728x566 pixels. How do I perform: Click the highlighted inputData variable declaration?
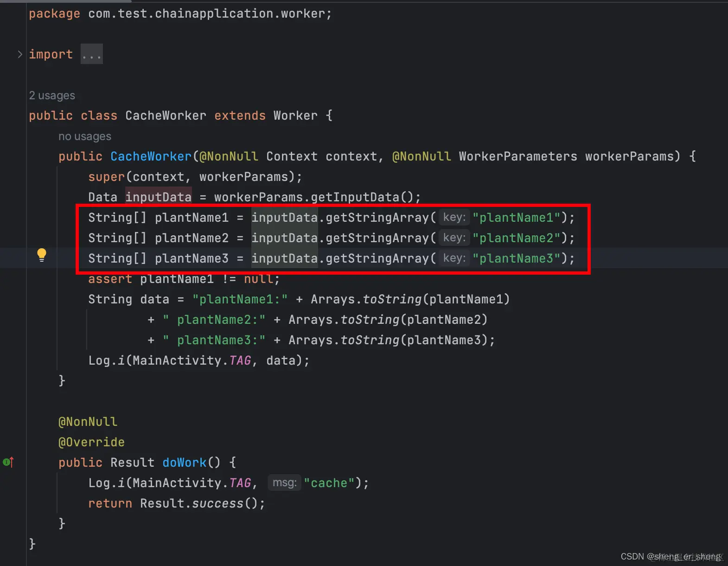pos(158,197)
